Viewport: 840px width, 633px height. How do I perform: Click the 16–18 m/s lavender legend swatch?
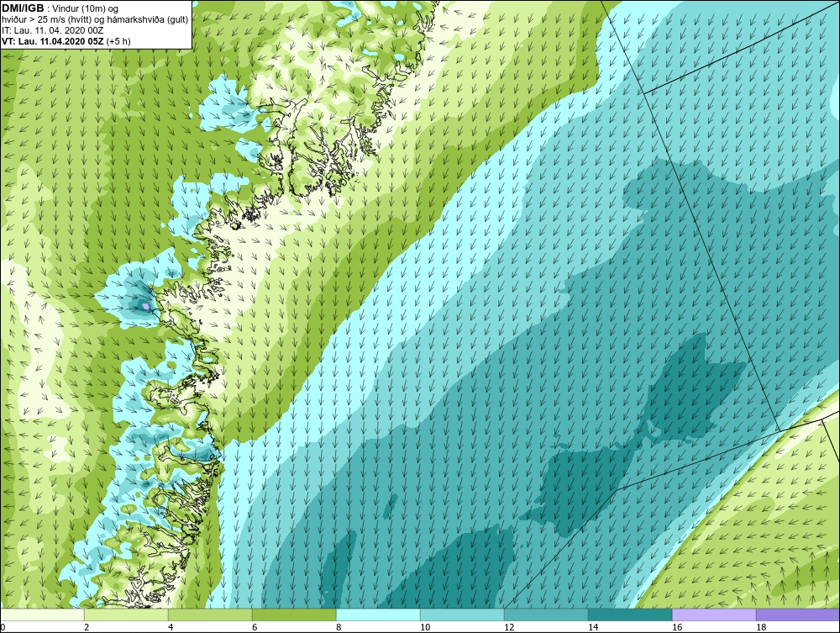[714, 615]
